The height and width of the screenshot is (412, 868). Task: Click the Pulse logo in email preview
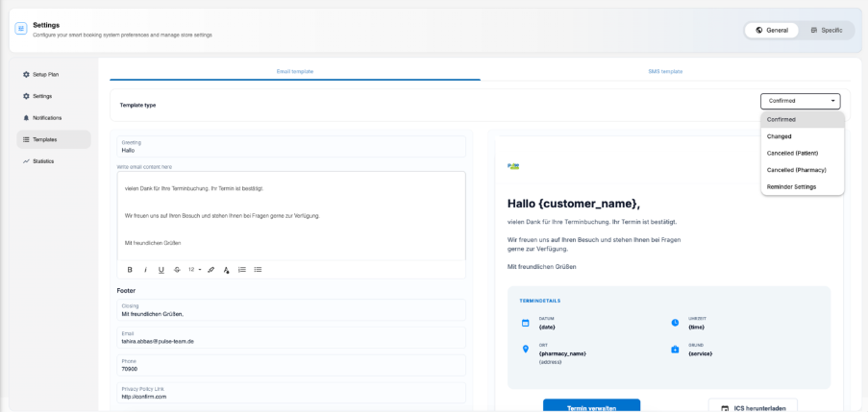tap(513, 166)
